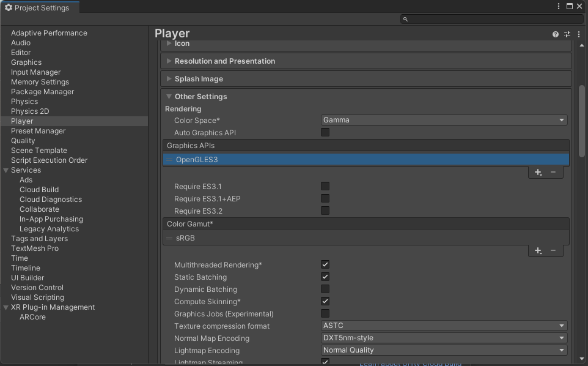Open Memory Settings category

[40, 82]
